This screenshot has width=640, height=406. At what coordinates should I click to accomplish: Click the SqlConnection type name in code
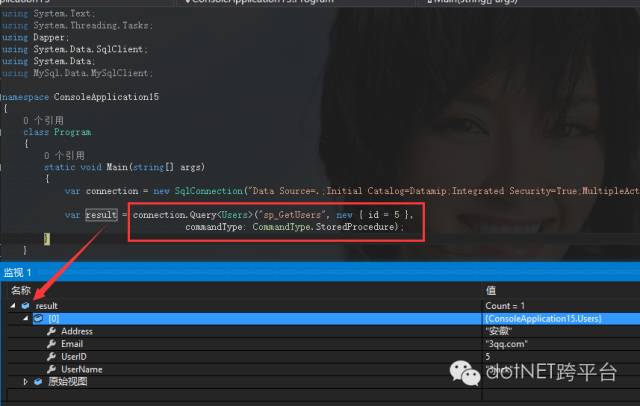coord(209,191)
